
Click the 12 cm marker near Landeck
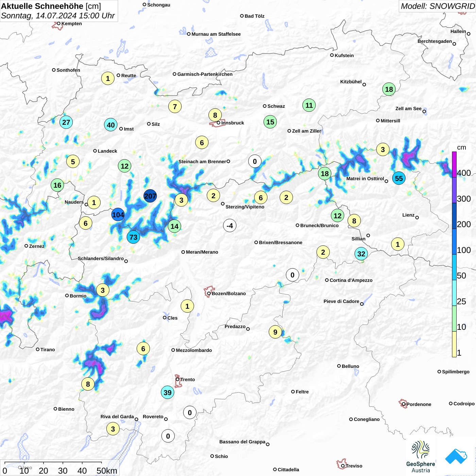[x=125, y=166]
